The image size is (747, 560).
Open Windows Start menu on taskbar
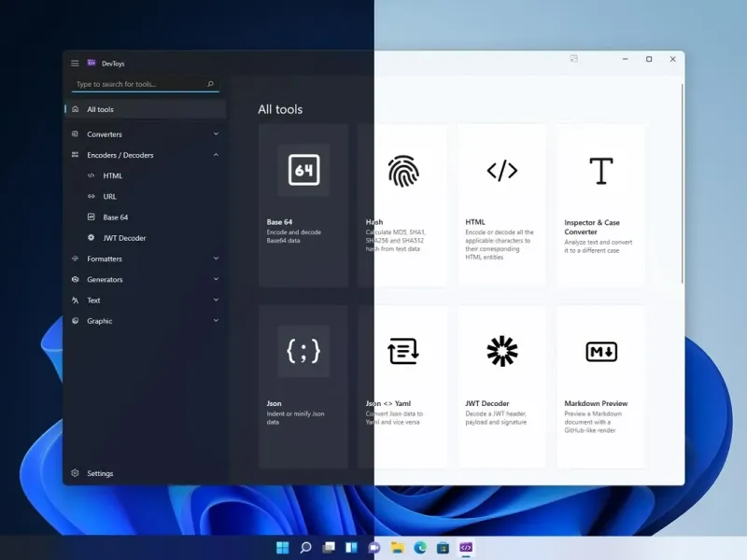tap(283, 548)
